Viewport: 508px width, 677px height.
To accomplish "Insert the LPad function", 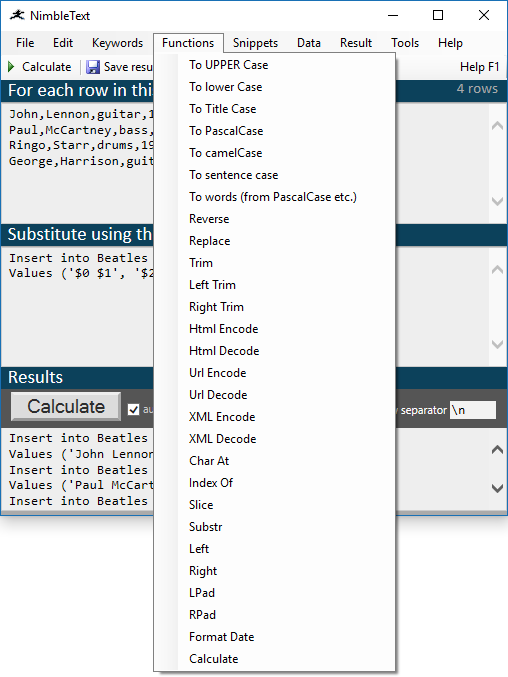I will tap(275, 593).
